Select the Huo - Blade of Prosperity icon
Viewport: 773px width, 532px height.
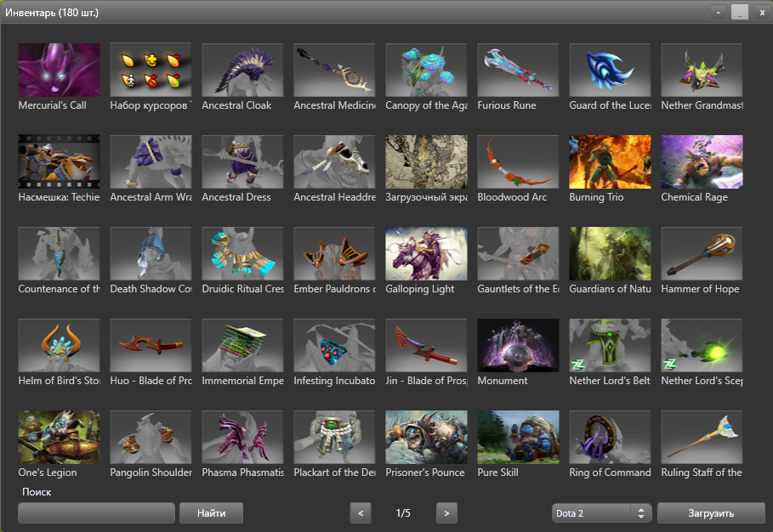tap(151, 345)
